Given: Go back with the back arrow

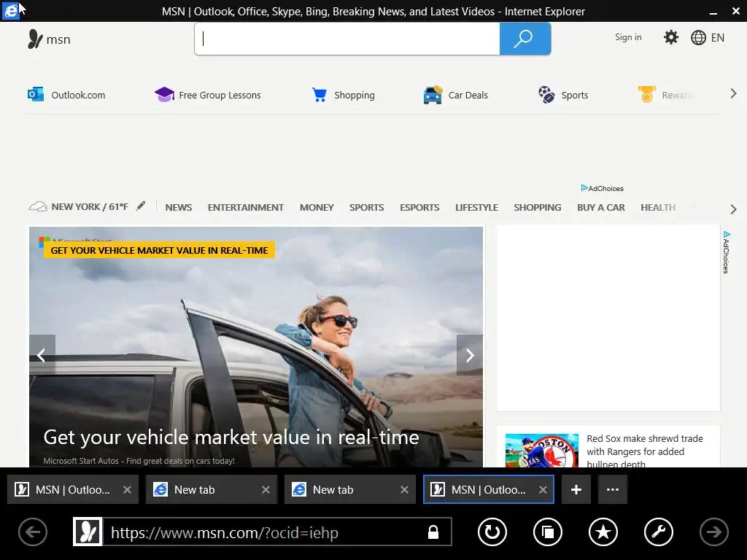Looking at the screenshot, I should pyautogui.click(x=33, y=532).
